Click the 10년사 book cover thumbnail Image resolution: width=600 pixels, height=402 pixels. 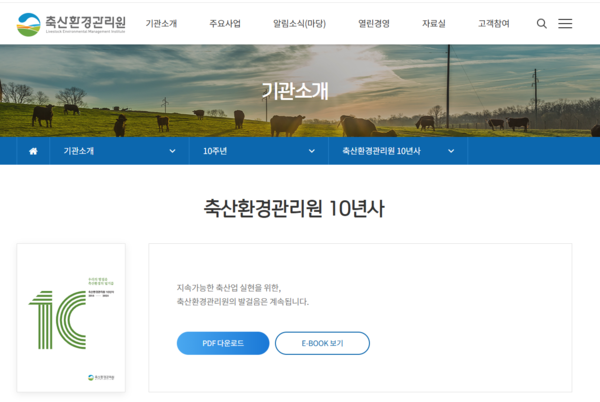coord(71,317)
